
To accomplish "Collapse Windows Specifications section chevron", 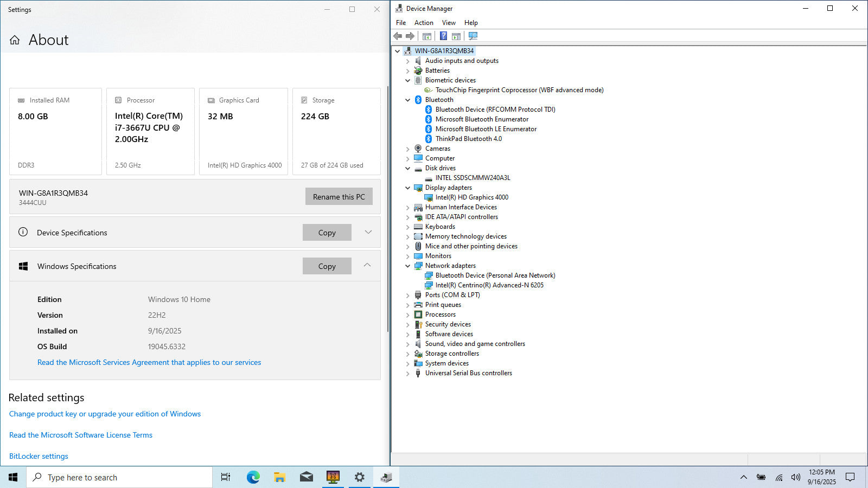I will (367, 265).
